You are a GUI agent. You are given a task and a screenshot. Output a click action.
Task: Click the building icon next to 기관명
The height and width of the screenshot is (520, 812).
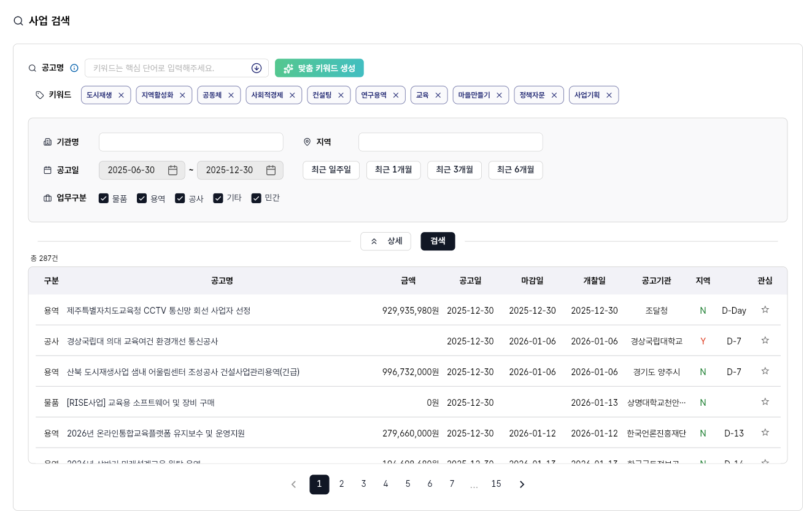click(48, 142)
